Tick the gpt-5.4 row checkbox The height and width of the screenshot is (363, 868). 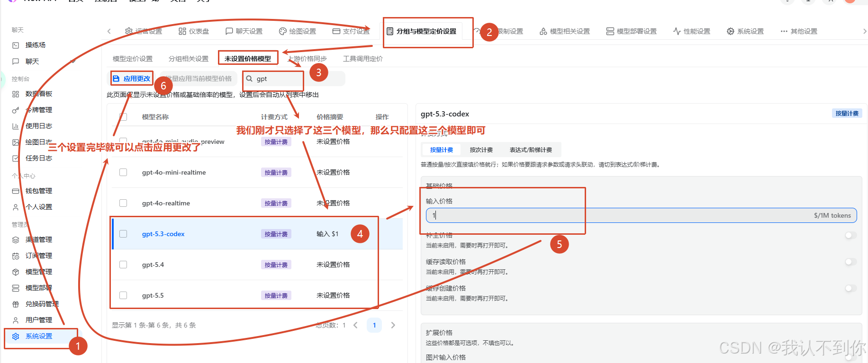[123, 265]
